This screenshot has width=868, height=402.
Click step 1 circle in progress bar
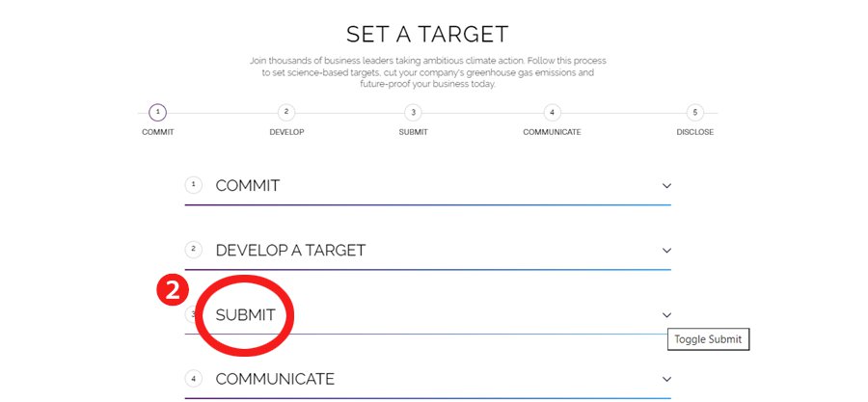click(158, 113)
